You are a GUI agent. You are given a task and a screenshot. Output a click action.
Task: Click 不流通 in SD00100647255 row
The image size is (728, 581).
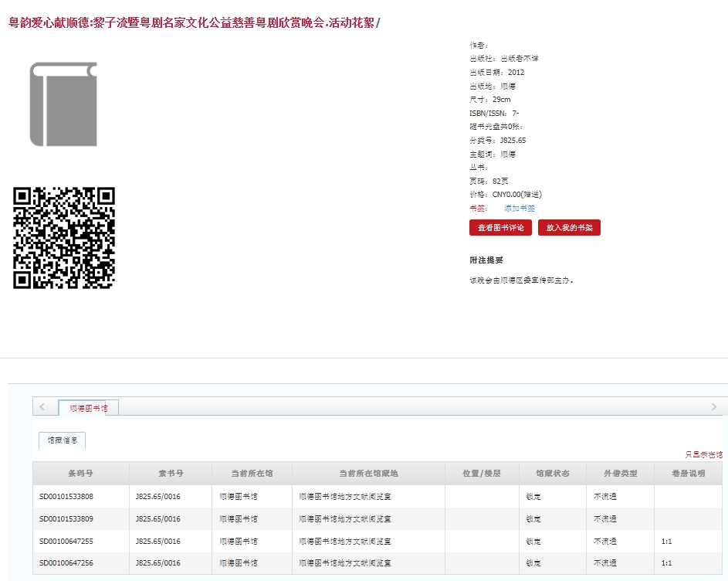point(605,541)
